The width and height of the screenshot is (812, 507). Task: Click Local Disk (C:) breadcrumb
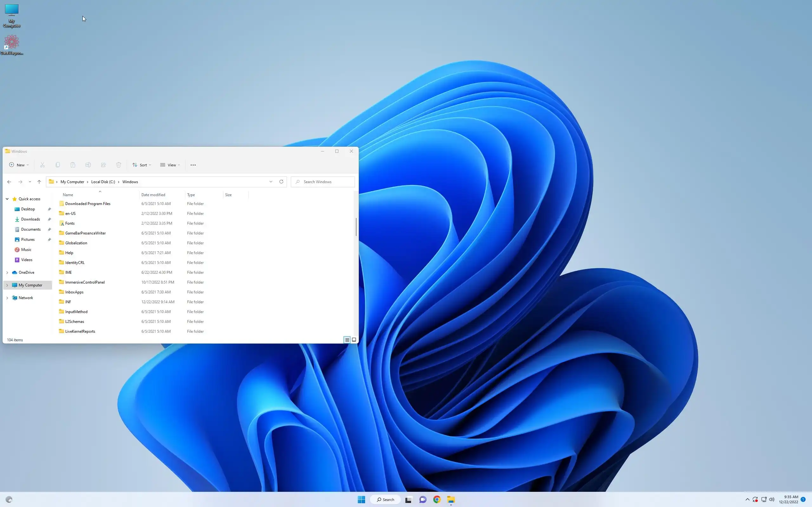103,182
